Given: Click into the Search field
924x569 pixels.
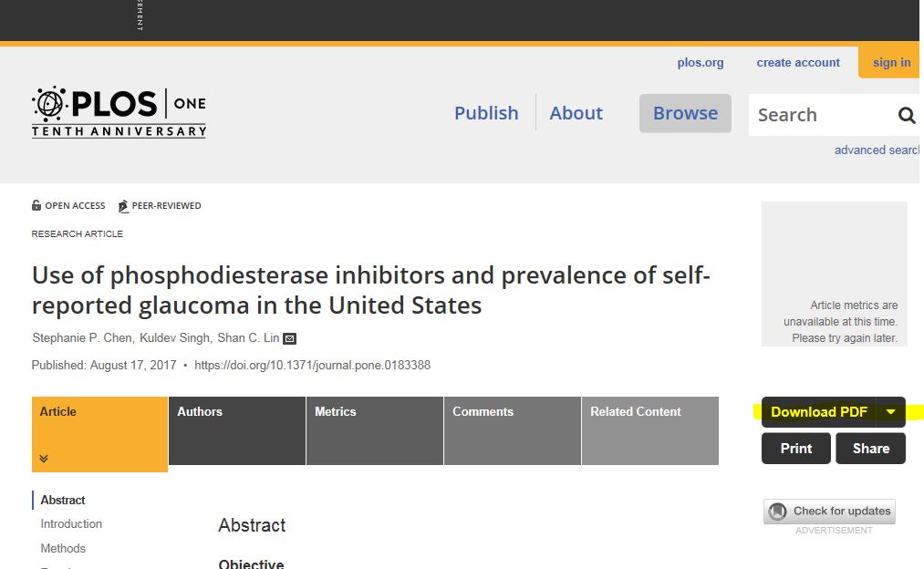Looking at the screenshot, I should coord(822,115).
